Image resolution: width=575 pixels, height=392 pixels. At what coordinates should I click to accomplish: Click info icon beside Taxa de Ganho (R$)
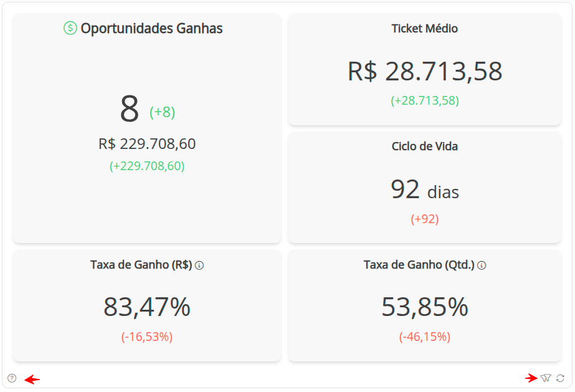(199, 265)
